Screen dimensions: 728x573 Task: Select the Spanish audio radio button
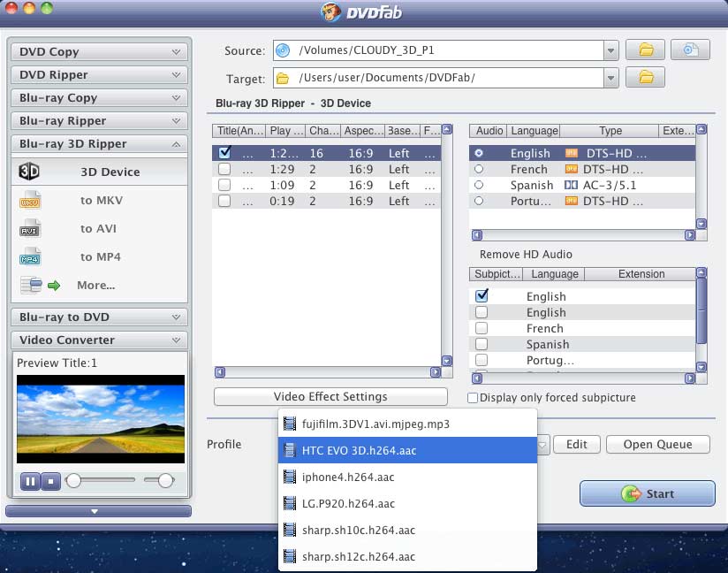click(x=479, y=185)
